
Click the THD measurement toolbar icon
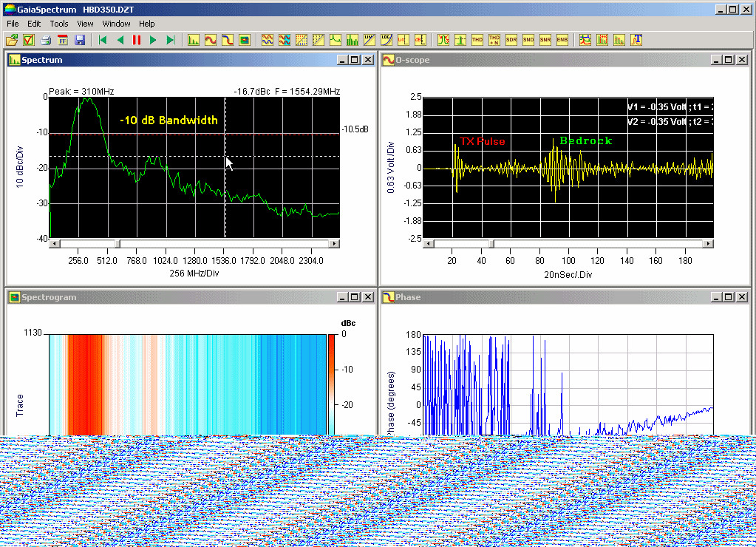pyautogui.click(x=477, y=40)
